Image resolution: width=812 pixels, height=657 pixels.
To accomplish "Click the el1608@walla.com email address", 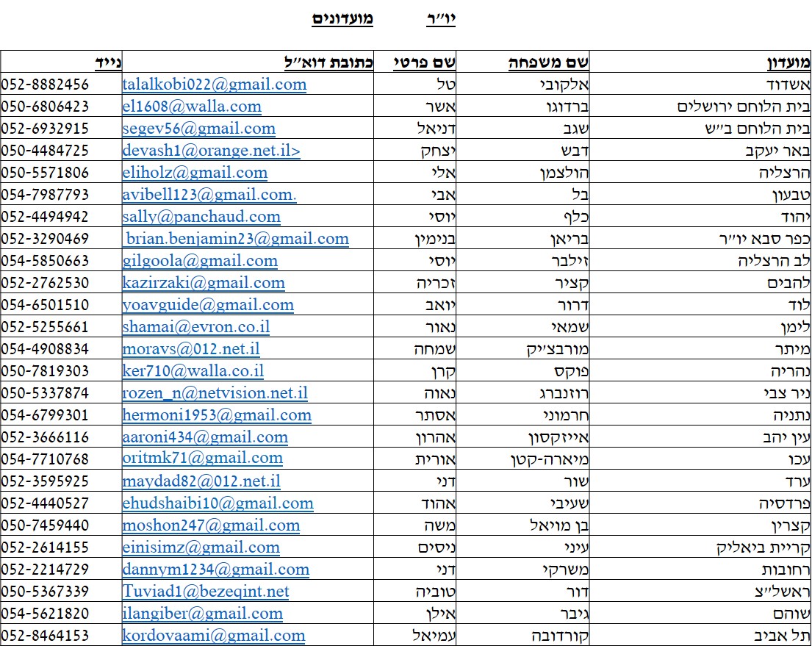I will 192,107.
